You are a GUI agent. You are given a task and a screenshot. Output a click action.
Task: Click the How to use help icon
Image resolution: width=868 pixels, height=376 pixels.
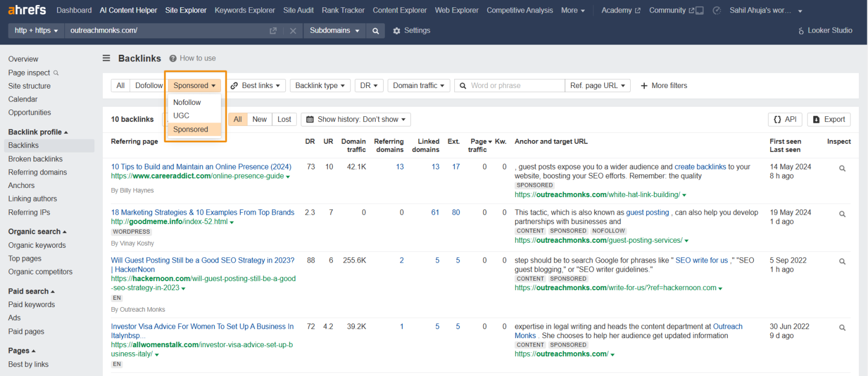(x=173, y=58)
